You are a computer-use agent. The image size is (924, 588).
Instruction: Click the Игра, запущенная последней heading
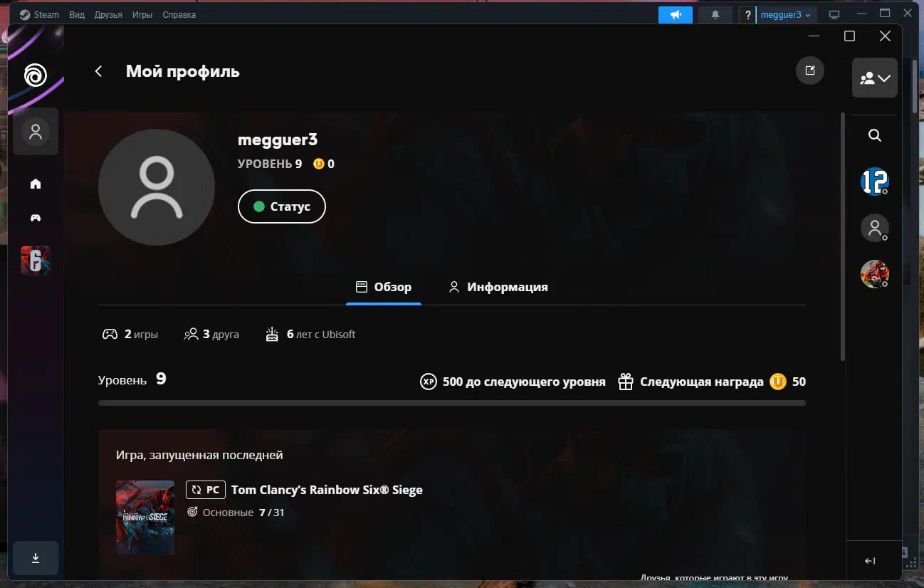coord(199,455)
